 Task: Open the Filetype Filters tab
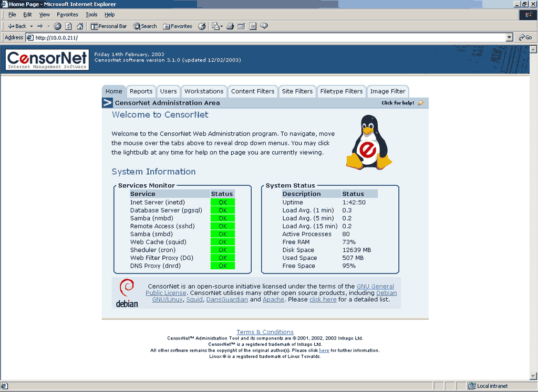click(x=342, y=91)
